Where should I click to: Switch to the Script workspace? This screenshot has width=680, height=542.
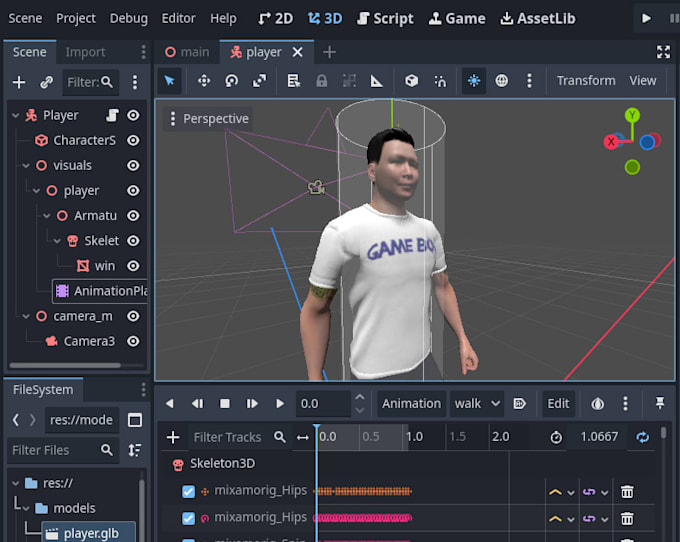coord(385,18)
